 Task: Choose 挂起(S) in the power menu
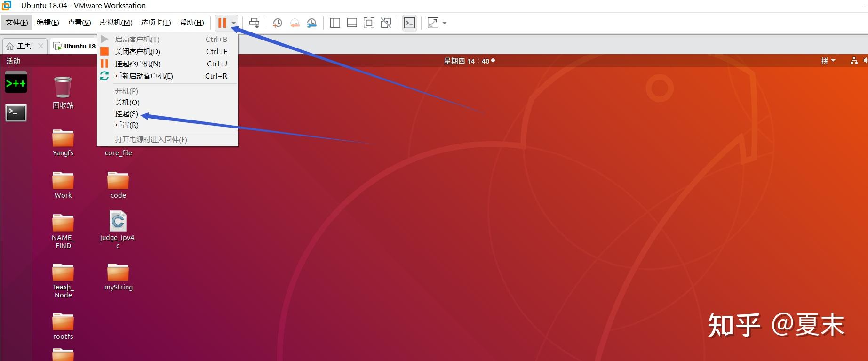167,114
